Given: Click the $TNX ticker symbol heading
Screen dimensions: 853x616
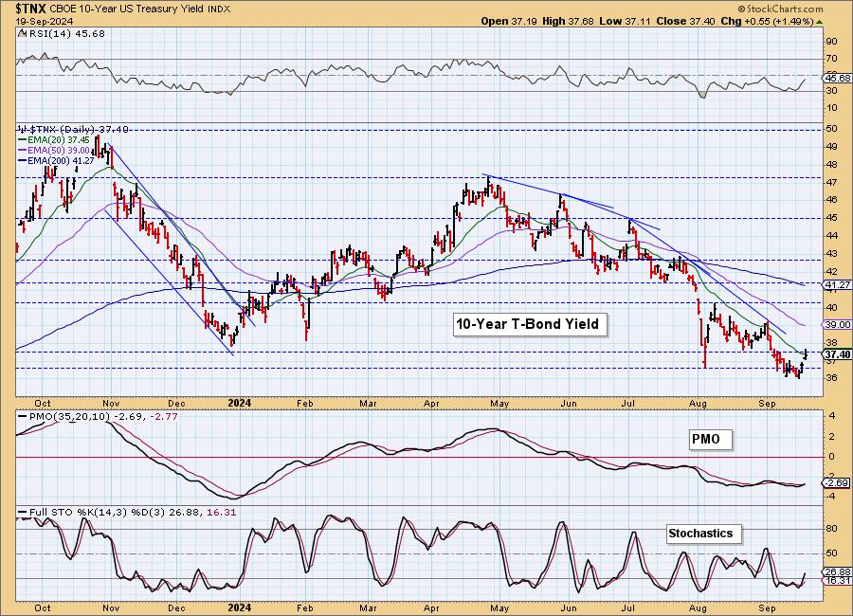Looking at the screenshot, I should coord(31,9).
